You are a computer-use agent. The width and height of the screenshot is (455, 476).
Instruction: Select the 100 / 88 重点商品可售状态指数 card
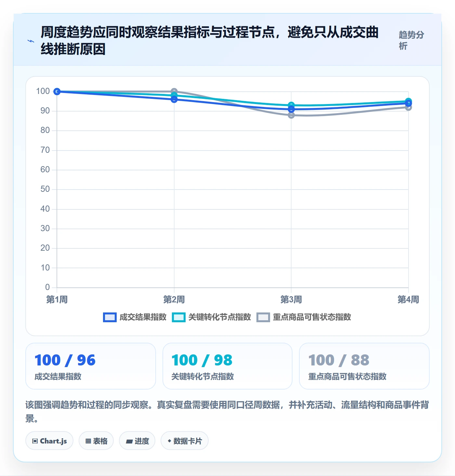click(x=364, y=366)
